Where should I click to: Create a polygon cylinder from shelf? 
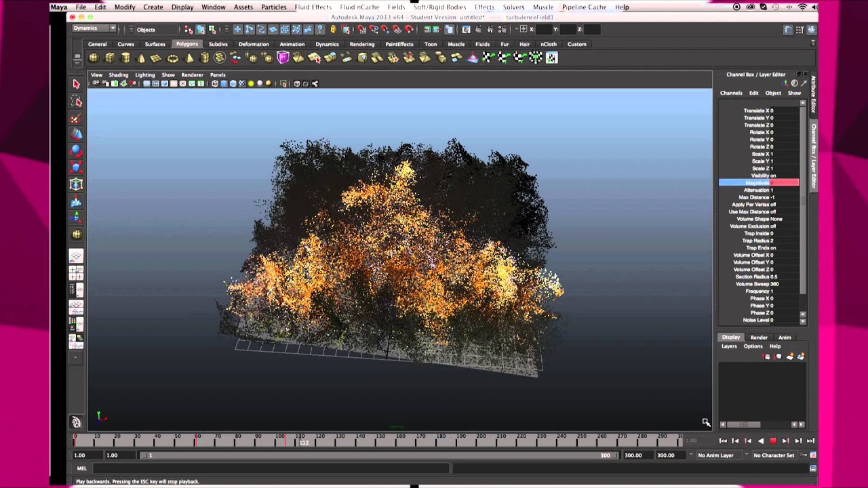pyautogui.click(x=125, y=58)
